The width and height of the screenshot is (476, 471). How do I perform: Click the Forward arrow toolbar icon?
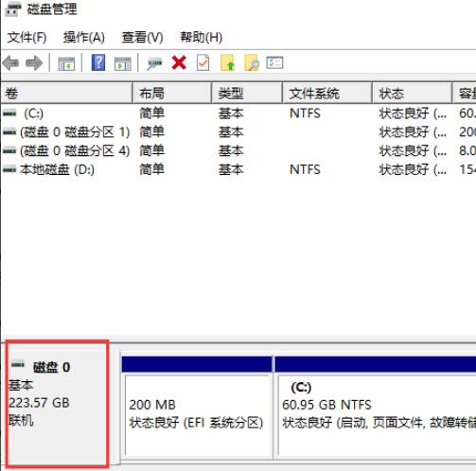coord(34,63)
